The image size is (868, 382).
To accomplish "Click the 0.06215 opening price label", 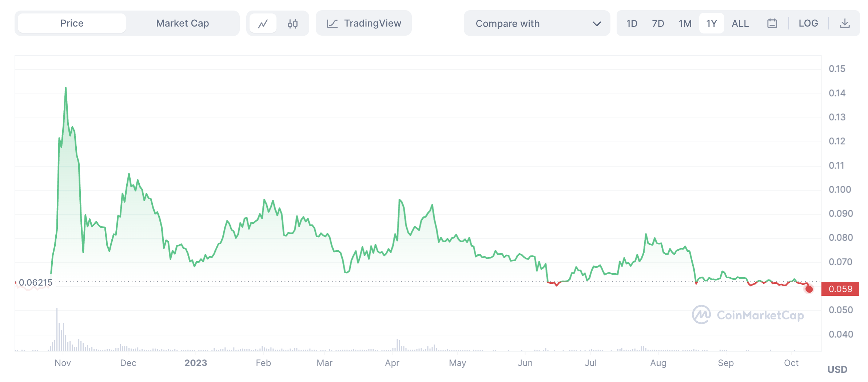I will point(35,282).
